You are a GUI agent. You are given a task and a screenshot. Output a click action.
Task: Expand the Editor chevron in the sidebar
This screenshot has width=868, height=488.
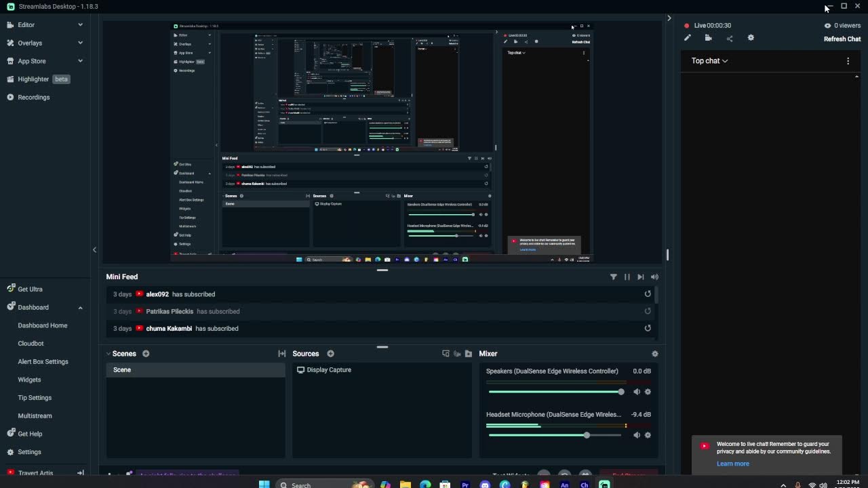click(x=80, y=24)
